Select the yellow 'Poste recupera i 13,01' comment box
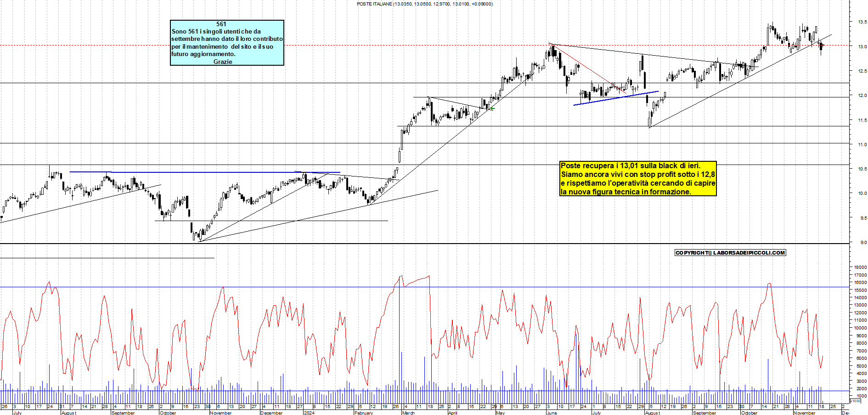868x415 pixels. (638, 178)
